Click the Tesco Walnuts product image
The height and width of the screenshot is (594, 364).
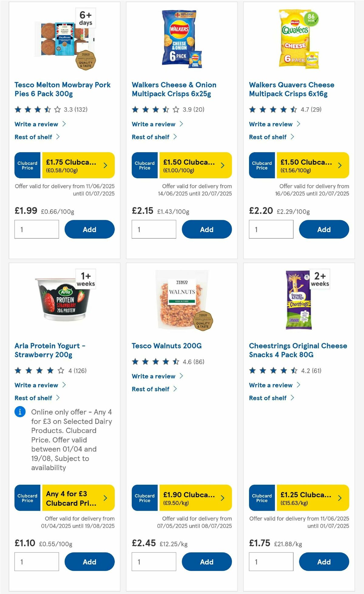181,304
